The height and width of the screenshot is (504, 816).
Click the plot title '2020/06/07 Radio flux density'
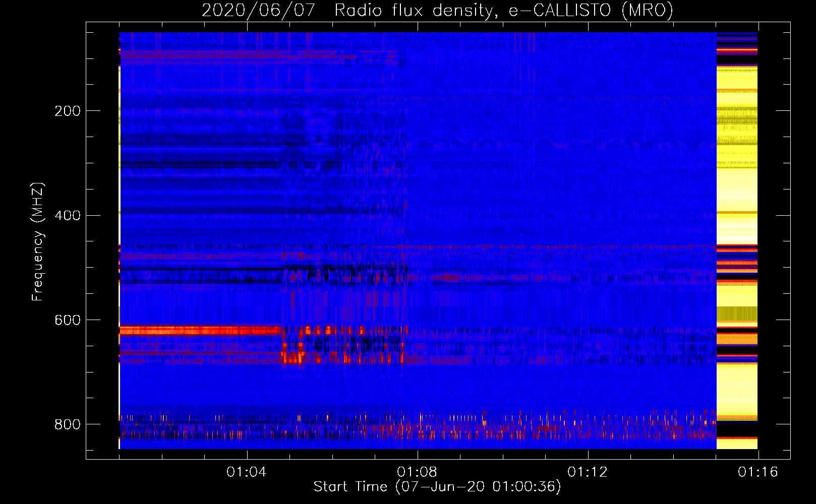(x=437, y=10)
